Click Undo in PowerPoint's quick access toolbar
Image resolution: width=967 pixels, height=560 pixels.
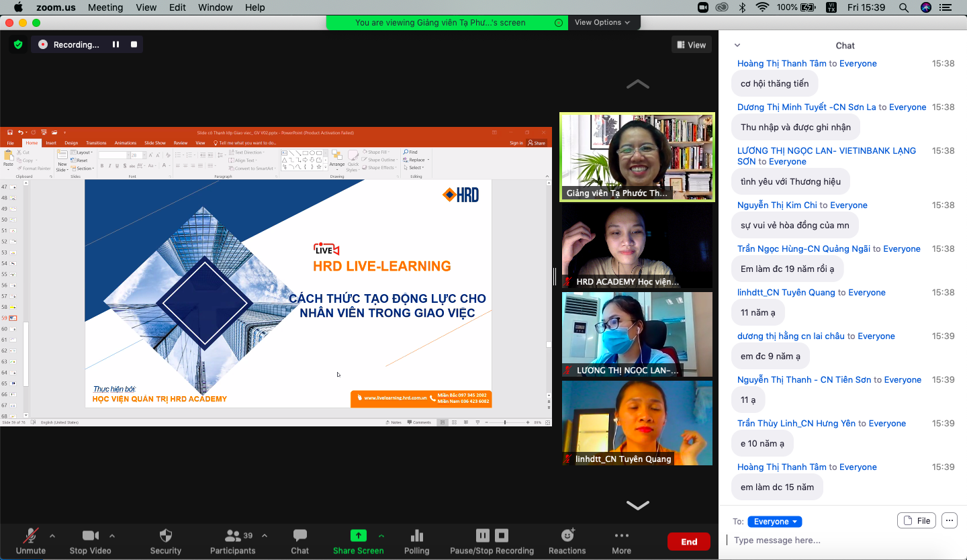(21, 133)
